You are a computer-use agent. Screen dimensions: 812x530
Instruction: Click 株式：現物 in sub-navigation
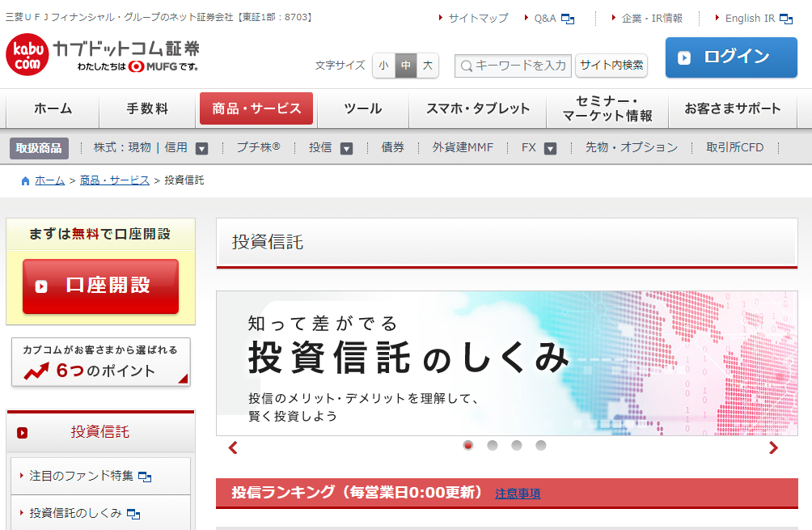pos(122,147)
